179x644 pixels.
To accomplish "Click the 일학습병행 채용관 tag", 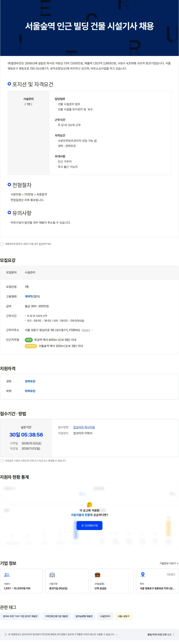I will click(x=84, y=616).
